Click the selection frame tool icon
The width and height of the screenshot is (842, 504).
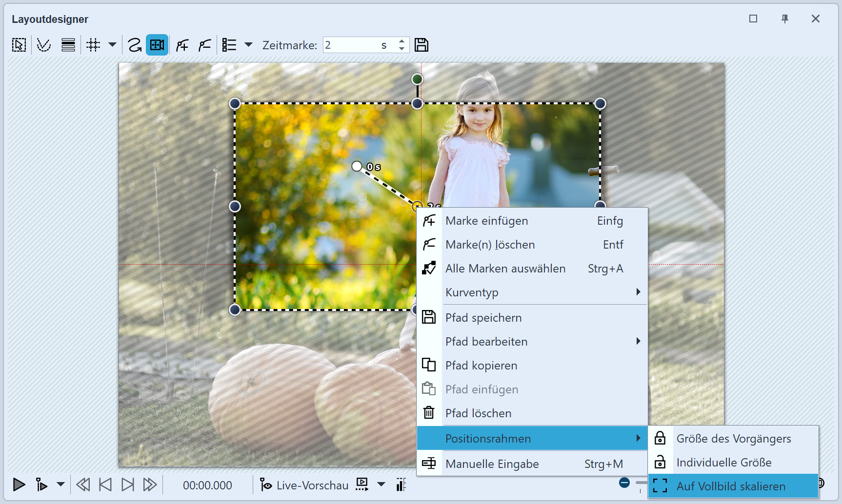(x=19, y=45)
